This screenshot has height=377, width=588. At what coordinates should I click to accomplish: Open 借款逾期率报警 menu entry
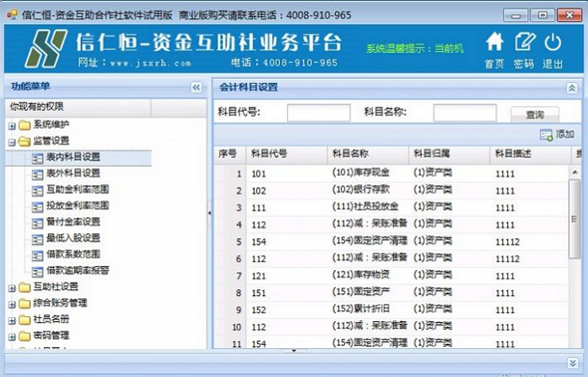coord(78,270)
